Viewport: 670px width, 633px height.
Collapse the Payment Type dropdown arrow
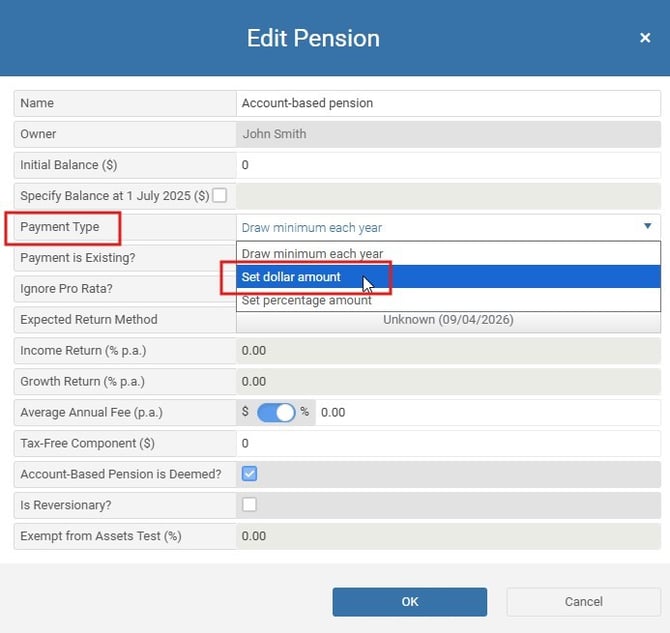pyautogui.click(x=648, y=227)
